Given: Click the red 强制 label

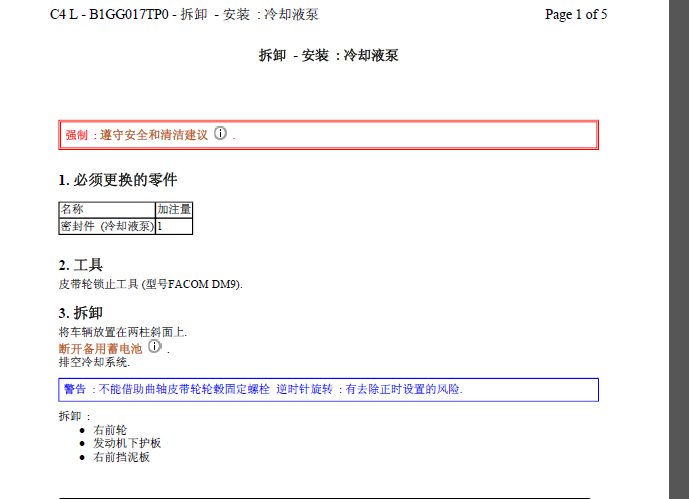Looking at the screenshot, I should [77, 135].
